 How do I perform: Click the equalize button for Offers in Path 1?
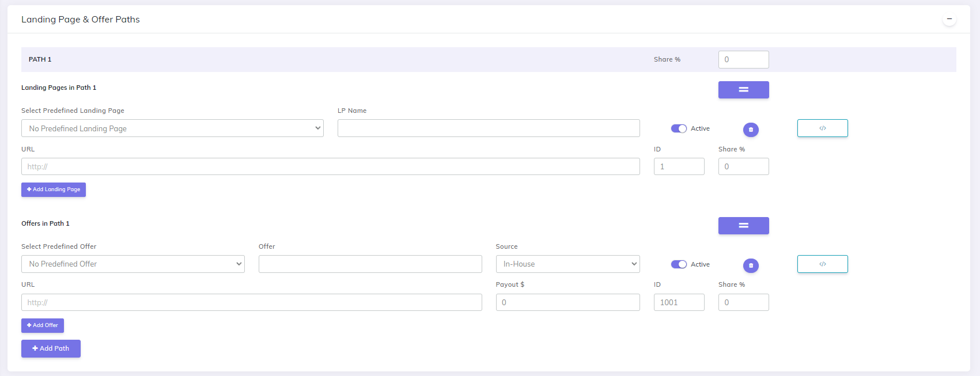[743, 226]
